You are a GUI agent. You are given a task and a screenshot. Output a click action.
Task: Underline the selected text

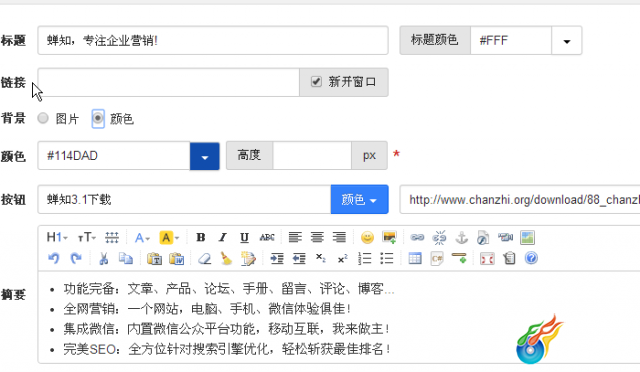point(244,237)
